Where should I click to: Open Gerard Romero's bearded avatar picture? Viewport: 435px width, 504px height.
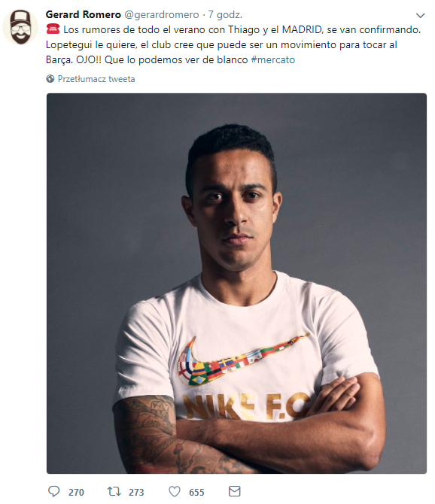20,27
